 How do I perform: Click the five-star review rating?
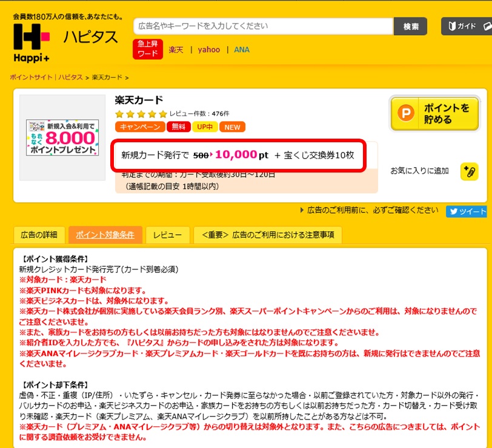coord(141,114)
